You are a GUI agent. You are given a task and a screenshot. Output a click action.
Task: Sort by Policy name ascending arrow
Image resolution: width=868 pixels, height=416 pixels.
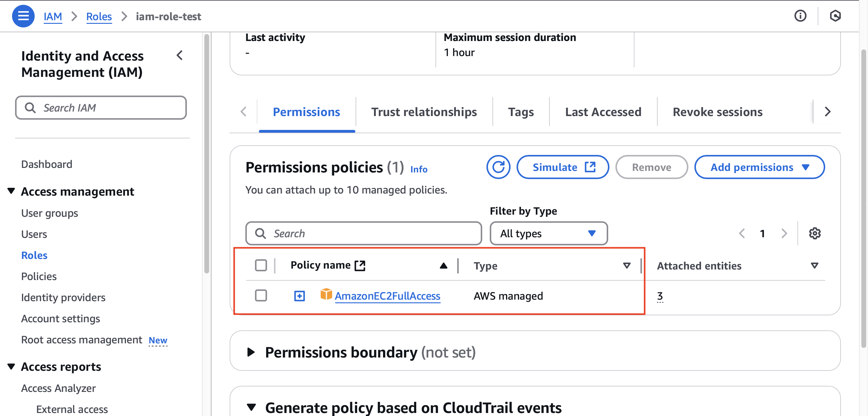click(443, 266)
